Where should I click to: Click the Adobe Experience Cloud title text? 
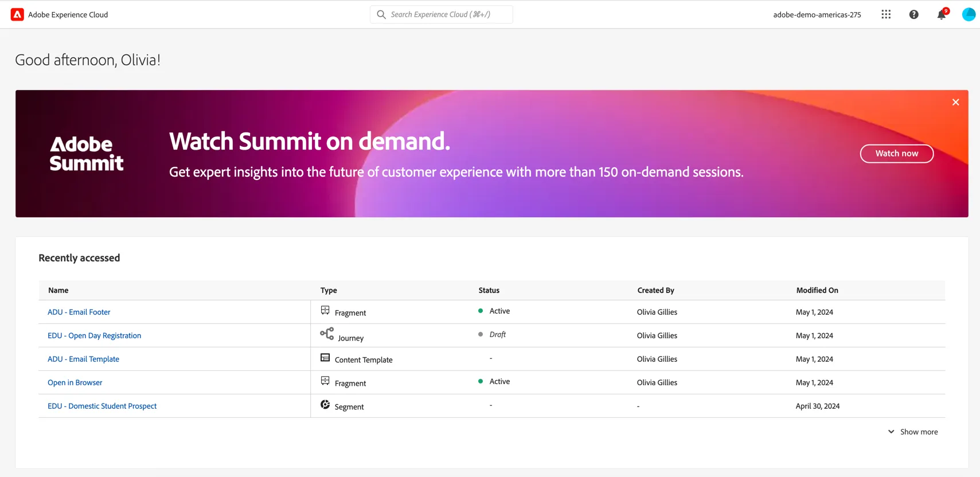click(68, 15)
